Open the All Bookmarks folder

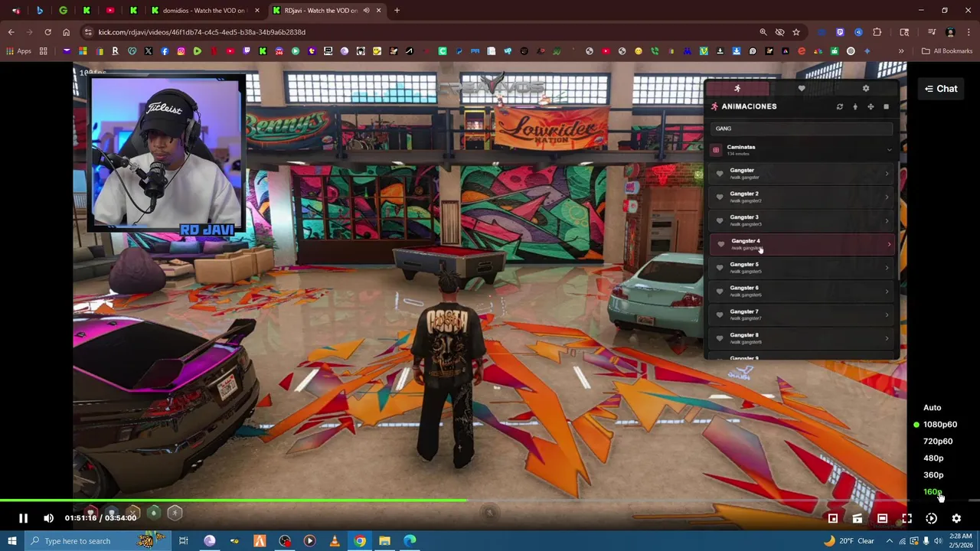pos(947,51)
